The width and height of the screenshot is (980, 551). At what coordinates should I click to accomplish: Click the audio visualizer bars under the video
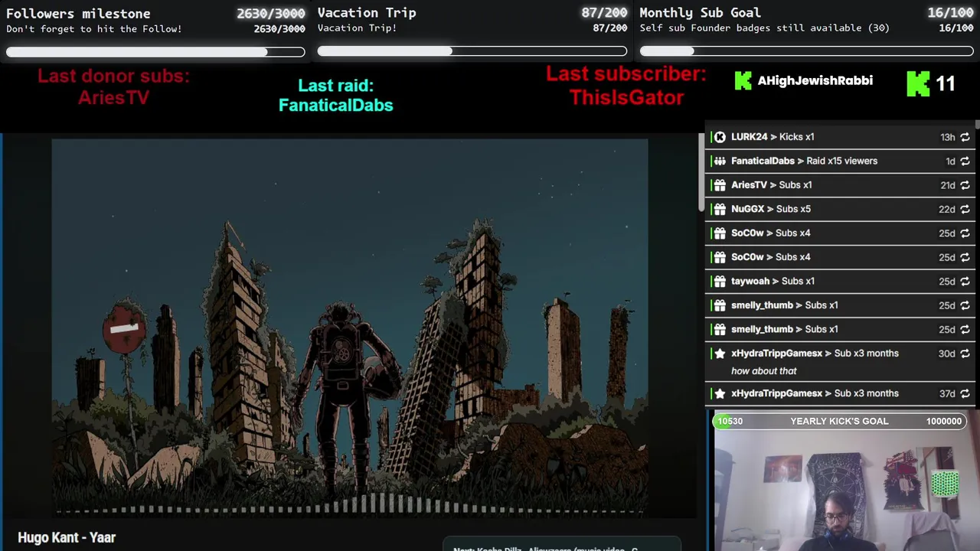click(x=350, y=505)
